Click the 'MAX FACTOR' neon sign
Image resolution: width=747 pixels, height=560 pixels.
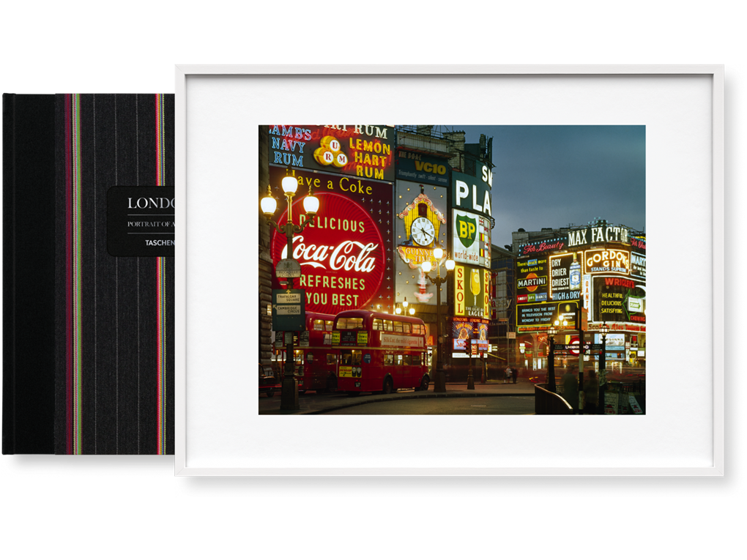[x=598, y=236]
